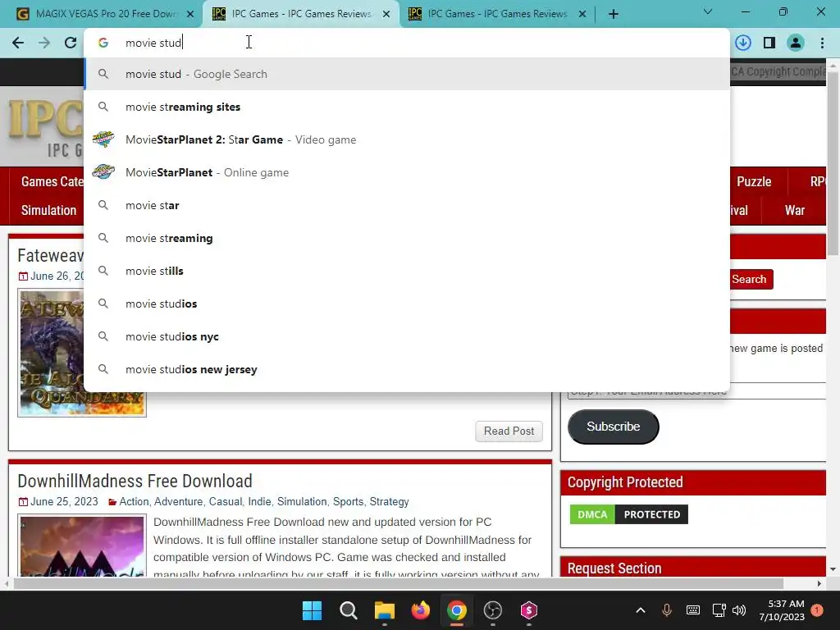Screen dimensions: 840x630
Task: Reload the page with the refresh icon
Action: tap(71, 43)
